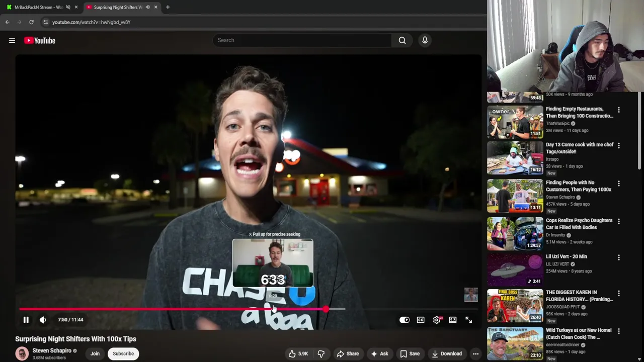Toggle the autoplay switch in player
Viewport: 644px width, 362px height.
click(405, 320)
